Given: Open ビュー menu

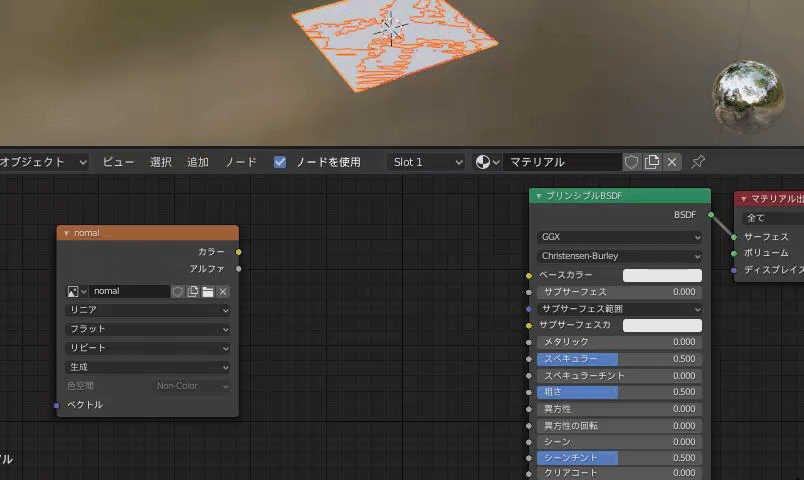Looking at the screenshot, I should coord(118,163).
